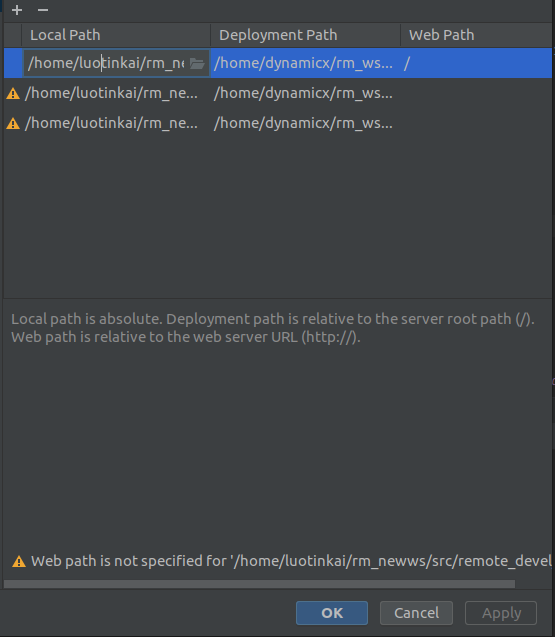The width and height of the screenshot is (555, 637).
Task: Select second row's local path entry
Action: (x=111, y=93)
